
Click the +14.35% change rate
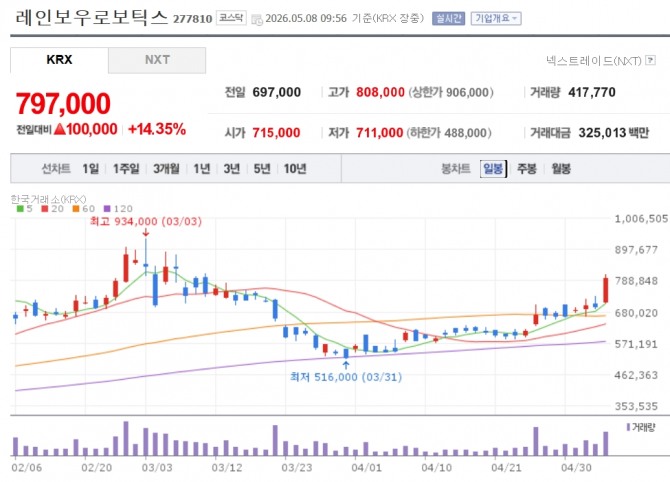[x=157, y=129]
